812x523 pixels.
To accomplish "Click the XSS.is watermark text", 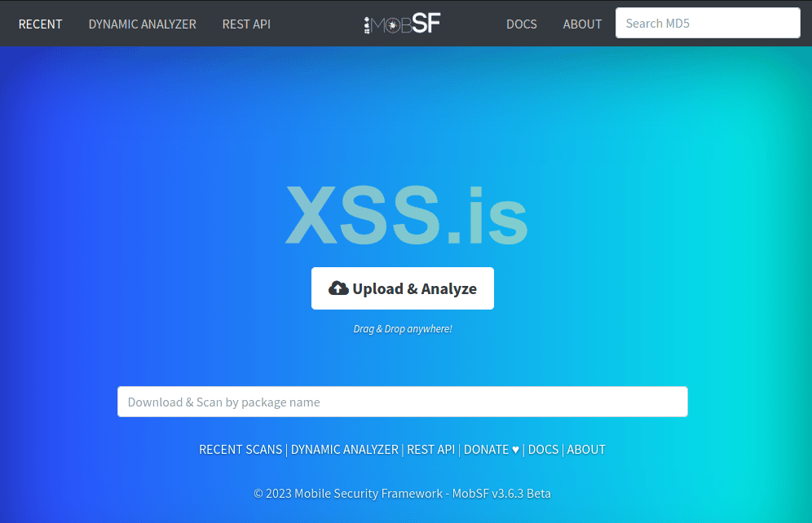I will tap(407, 215).
